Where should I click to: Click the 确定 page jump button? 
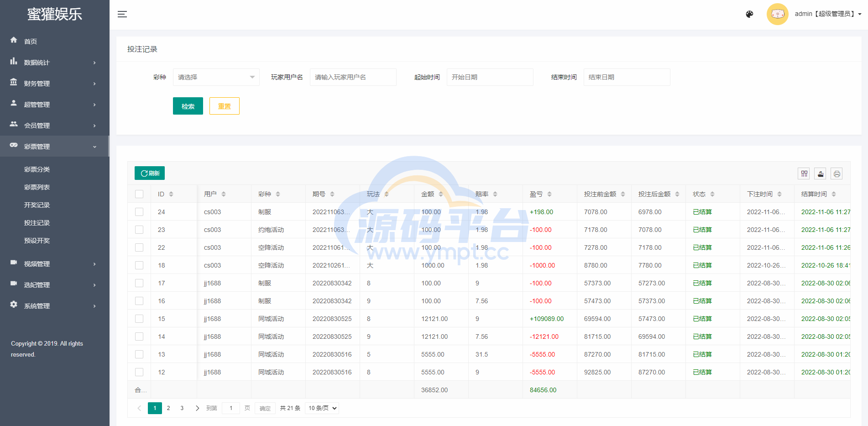[x=265, y=408]
